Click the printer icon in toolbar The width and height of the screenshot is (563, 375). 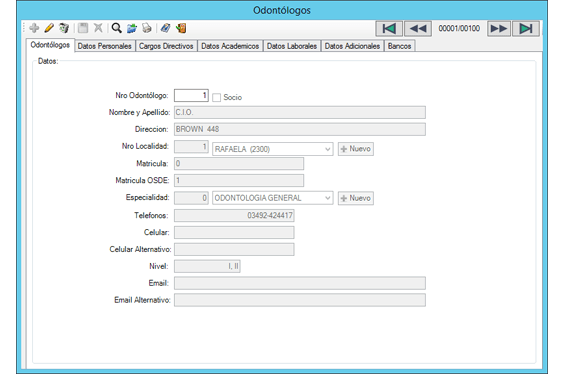coord(147,28)
